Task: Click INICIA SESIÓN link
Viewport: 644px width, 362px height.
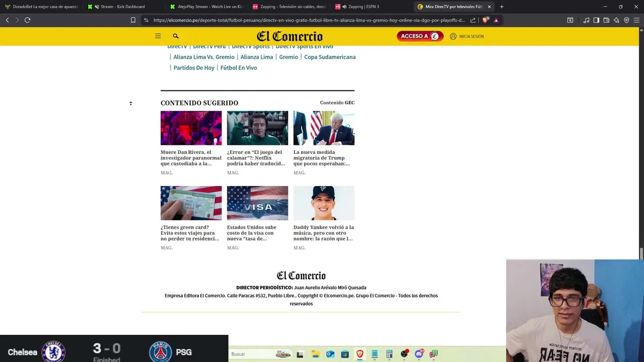Action: (467, 36)
